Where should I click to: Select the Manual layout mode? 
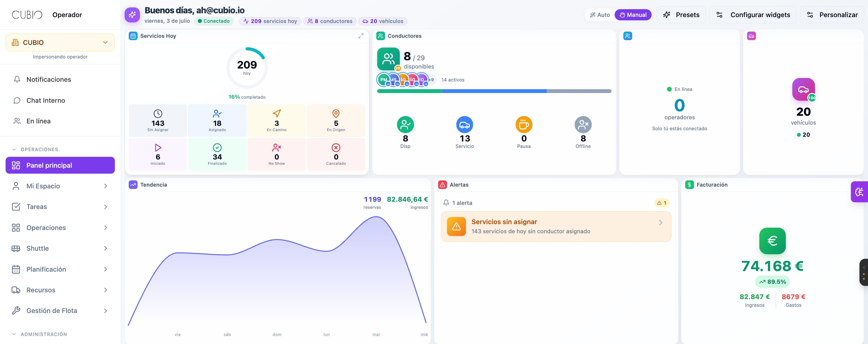click(x=633, y=15)
